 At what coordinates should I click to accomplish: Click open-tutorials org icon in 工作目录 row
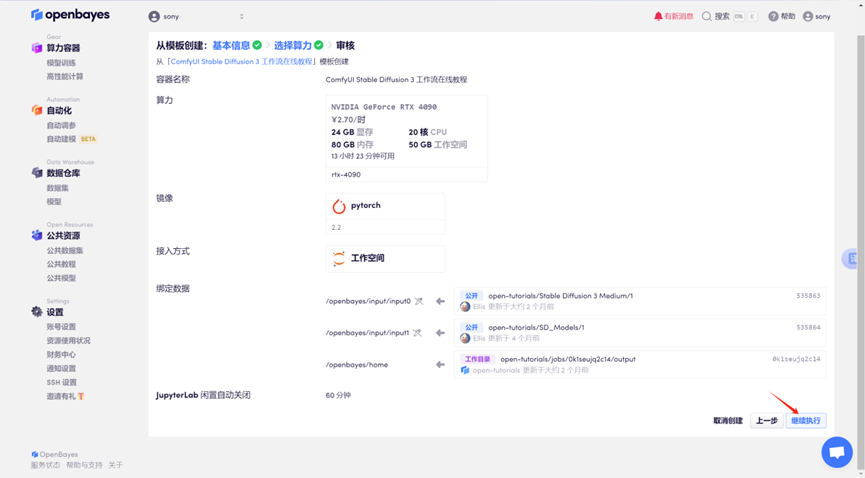465,370
